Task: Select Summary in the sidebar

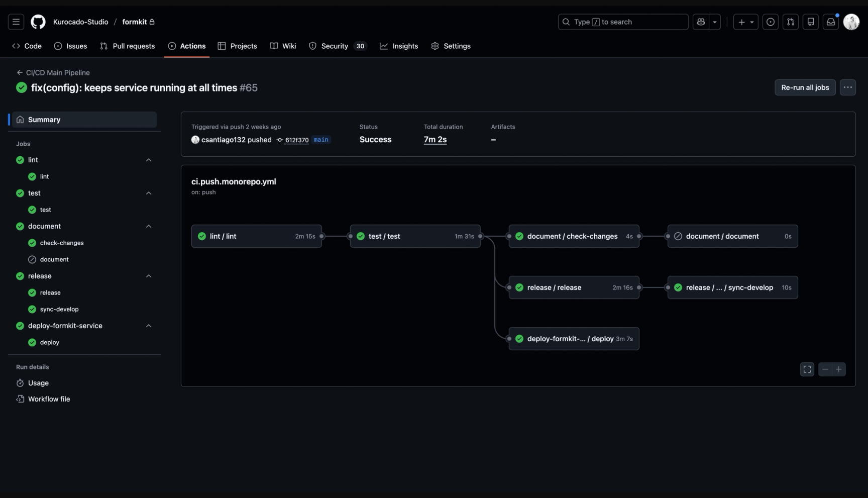Action: (84, 120)
